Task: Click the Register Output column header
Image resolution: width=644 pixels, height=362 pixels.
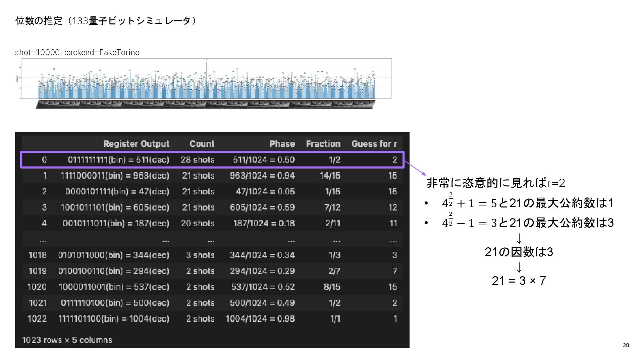Action: coord(136,144)
